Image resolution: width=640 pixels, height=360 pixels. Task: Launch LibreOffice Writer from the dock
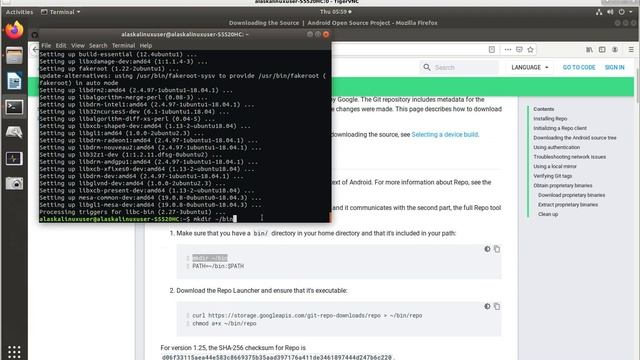[x=14, y=81]
